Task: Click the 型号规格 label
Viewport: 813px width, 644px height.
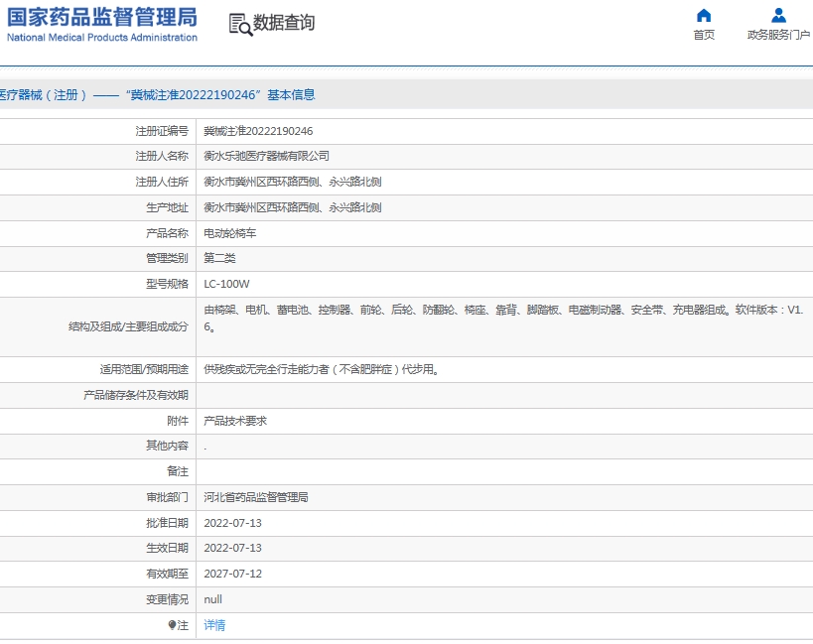Action: coord(167,284)
